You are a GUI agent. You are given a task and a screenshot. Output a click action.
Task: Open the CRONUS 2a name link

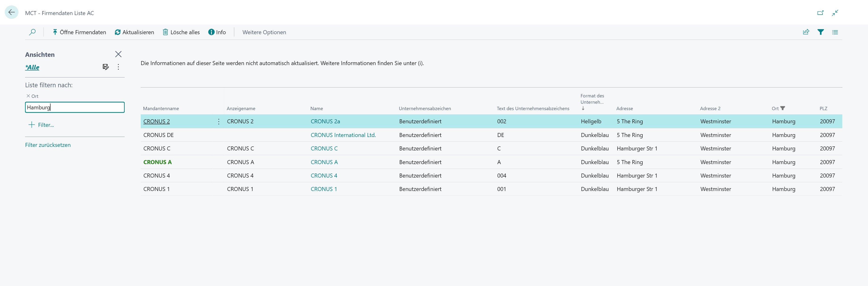pos(325,121)
